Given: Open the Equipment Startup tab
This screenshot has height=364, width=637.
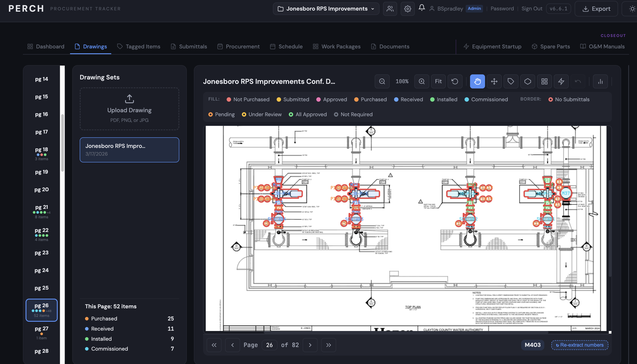Looking at the screenshot, I should coord(492,46).
